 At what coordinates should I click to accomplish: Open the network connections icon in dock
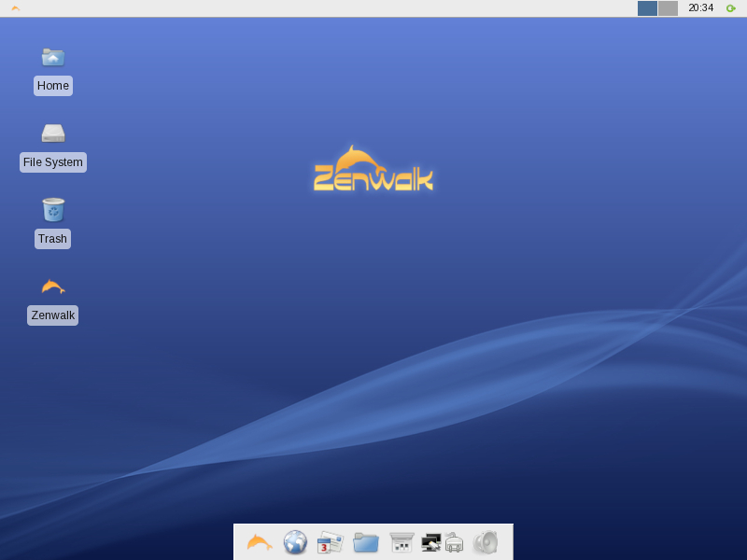tap(430, 542)
